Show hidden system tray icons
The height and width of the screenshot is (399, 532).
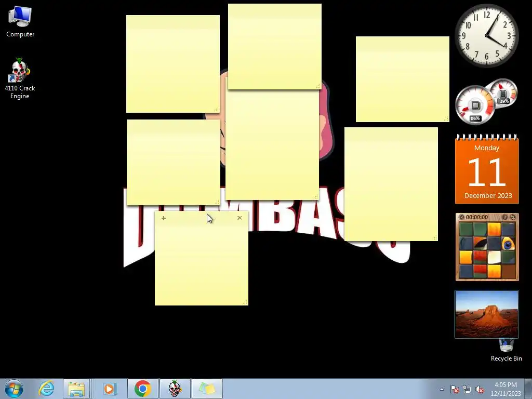[442, 389]
